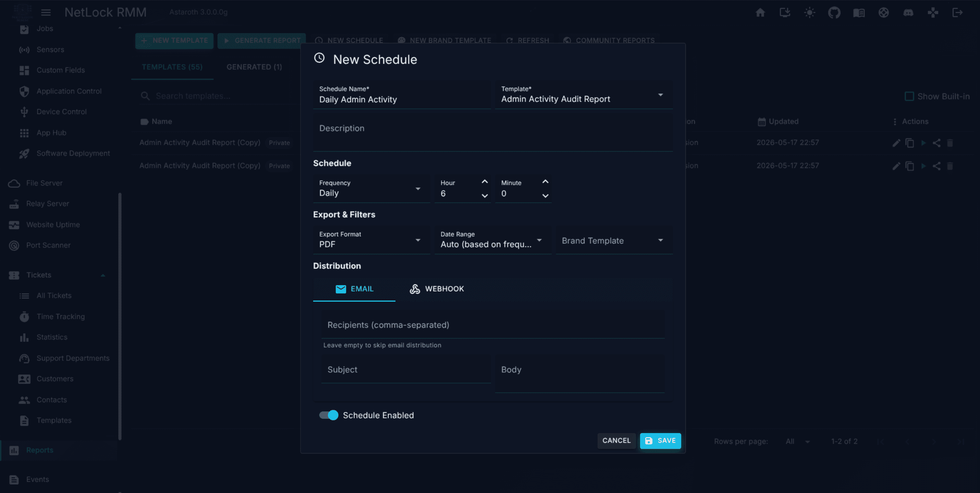The image size is (980, 493).
Task: Go to the home dashboard icon
Action: pos(760,13)
